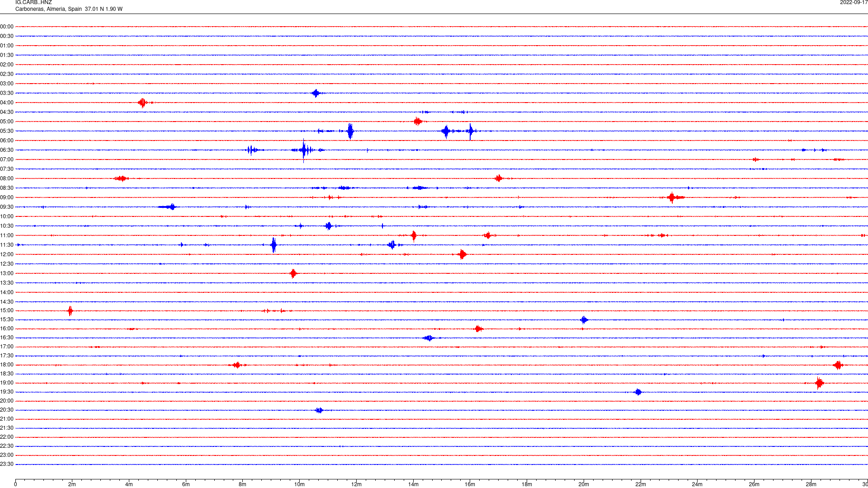Click the station code IG.CARB..HNZ
This screenshot has height=488, width=868.
pos(33,3)
